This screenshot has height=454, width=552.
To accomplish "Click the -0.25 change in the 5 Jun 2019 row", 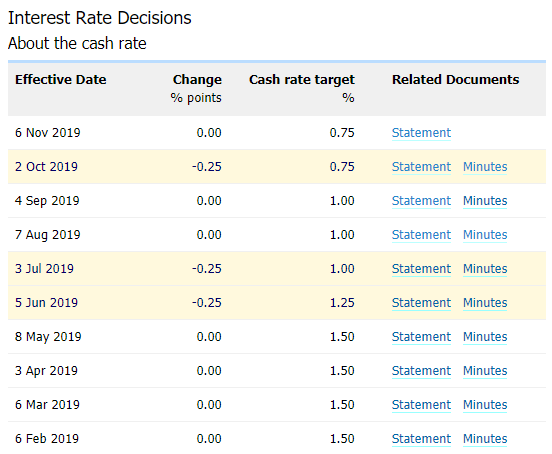I will [207, 303].
